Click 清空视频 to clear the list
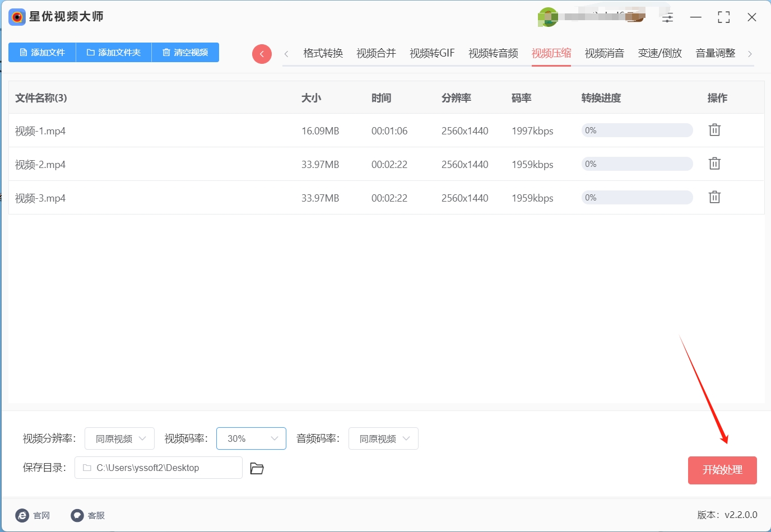The width and height of the screenshot is (771, 532). (185, 52)
